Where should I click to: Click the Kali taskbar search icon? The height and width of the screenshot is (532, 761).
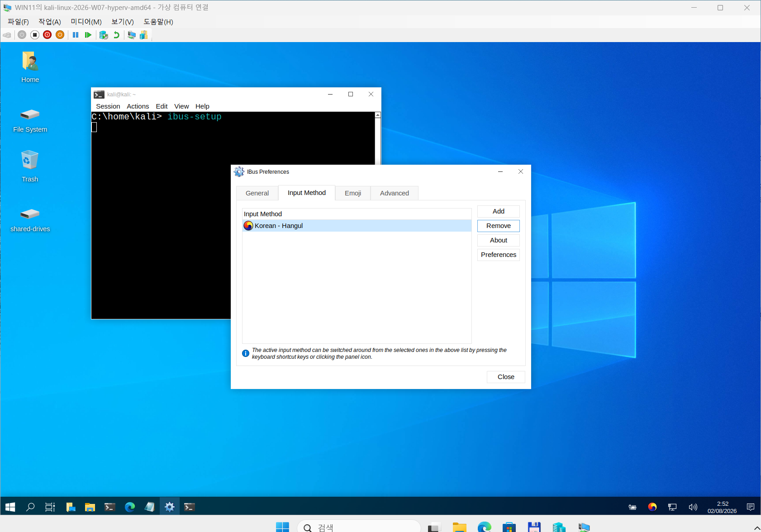click(30, 507)
